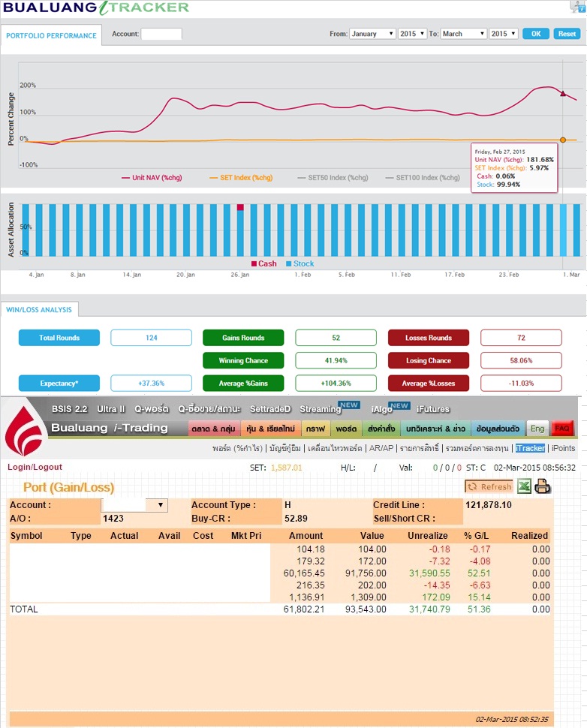
Task: Click the Losing Chance button
Action: (x=428, y=360)
